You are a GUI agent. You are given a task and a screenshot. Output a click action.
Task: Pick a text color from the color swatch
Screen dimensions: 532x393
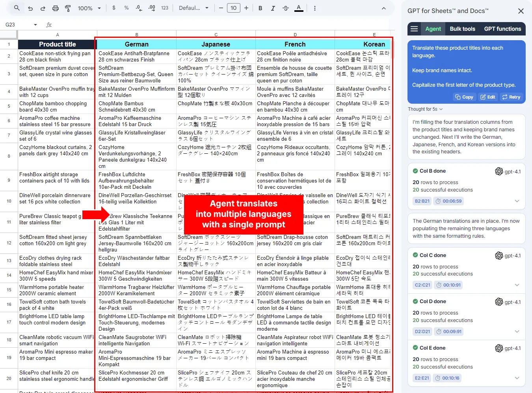[x=299, y=8]
